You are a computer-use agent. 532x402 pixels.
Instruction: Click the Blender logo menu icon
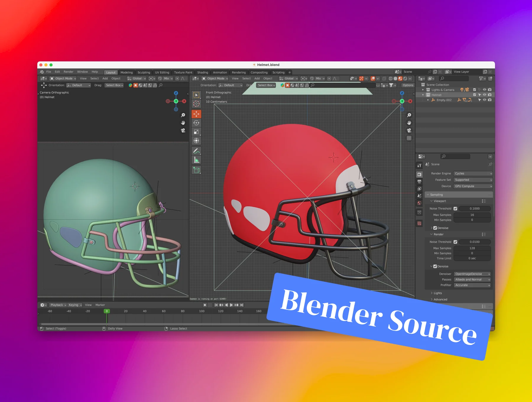(x=42, y=72)
